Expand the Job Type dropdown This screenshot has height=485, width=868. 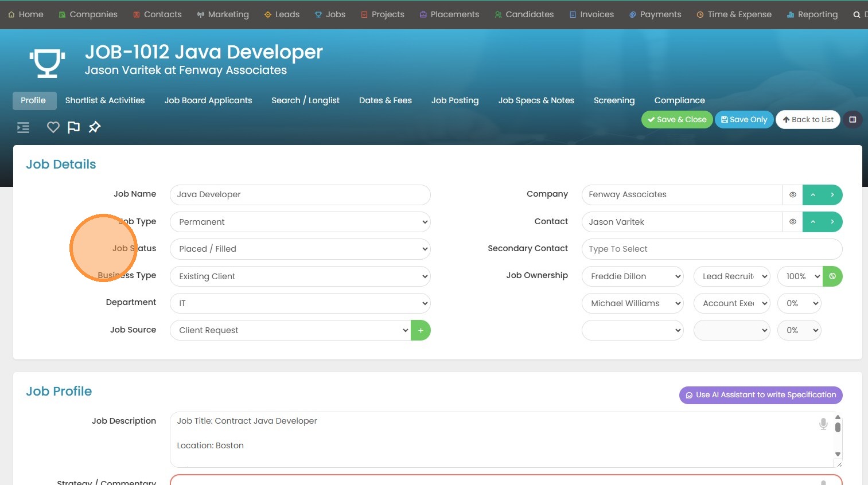[300, 222]
